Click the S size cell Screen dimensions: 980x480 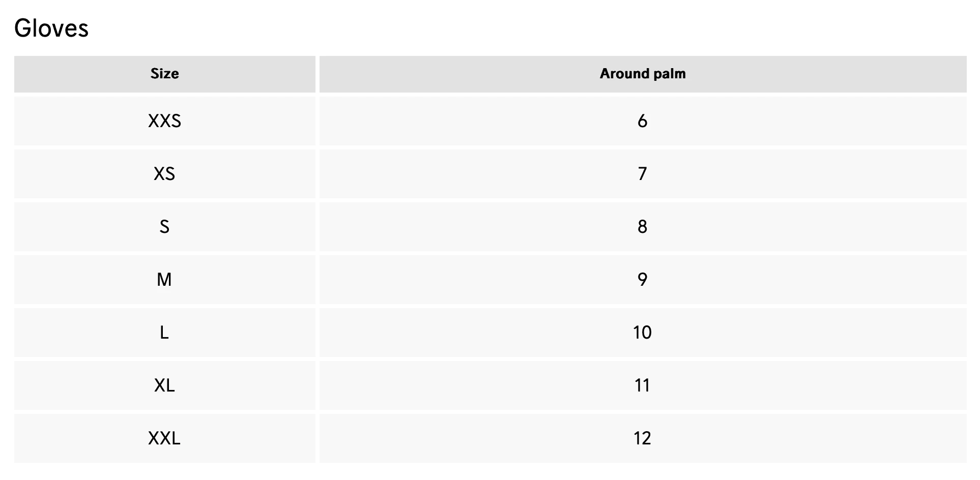(x=164, y=227)
